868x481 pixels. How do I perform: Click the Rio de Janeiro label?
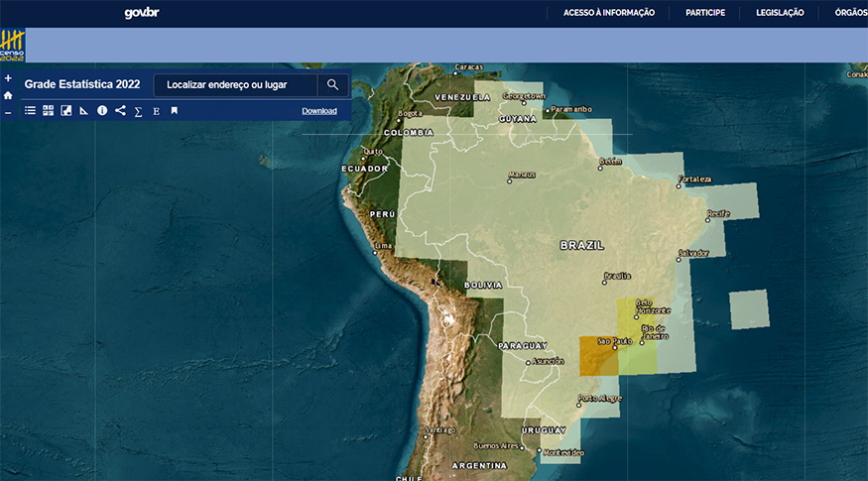tap(655, 332)
